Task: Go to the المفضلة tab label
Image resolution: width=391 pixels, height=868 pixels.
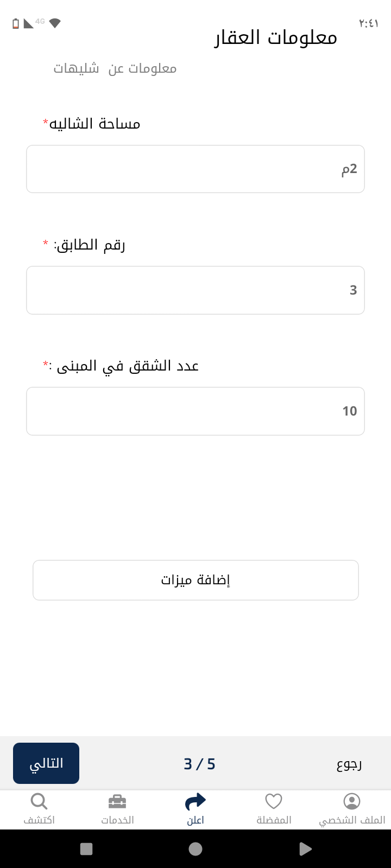Action: [274, 820]
